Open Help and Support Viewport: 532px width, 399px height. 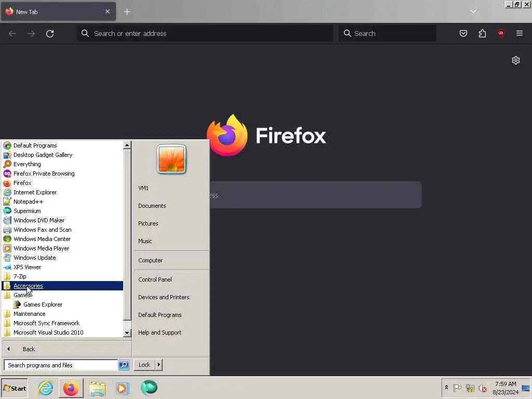[x=171, y=332]
